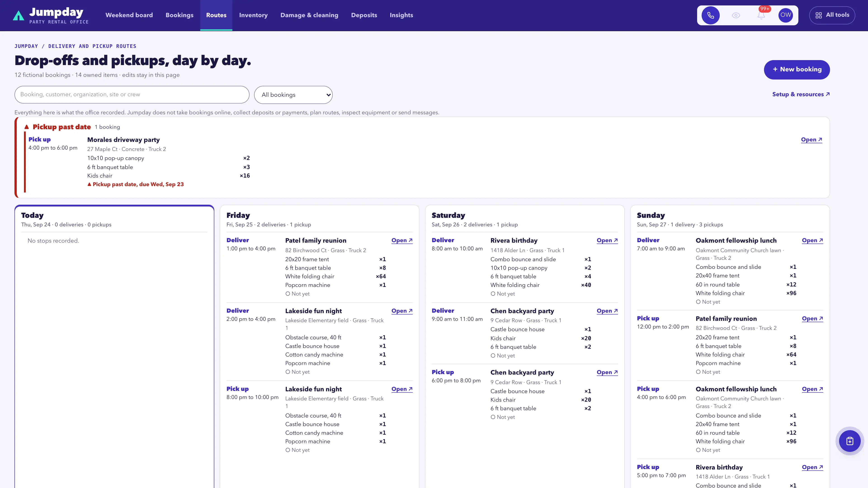Open Rivera birthday 5:00 pm pickup
This screenshot has height=488, width=868.
[x=812, y=467]
